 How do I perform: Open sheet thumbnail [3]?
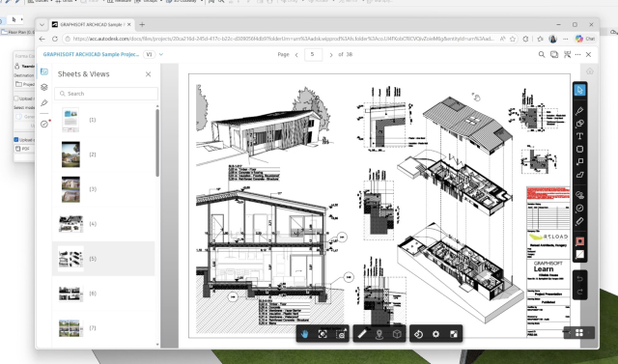[x=70, y=189]
